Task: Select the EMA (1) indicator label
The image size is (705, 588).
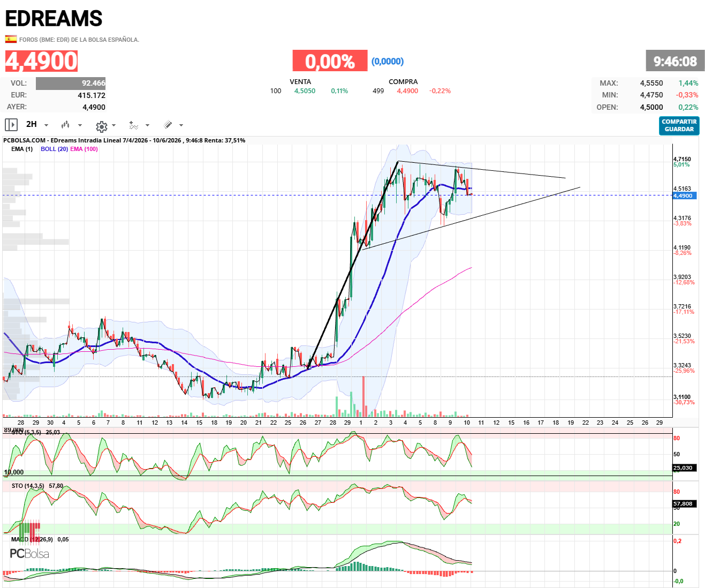Action: pos(22,149)
